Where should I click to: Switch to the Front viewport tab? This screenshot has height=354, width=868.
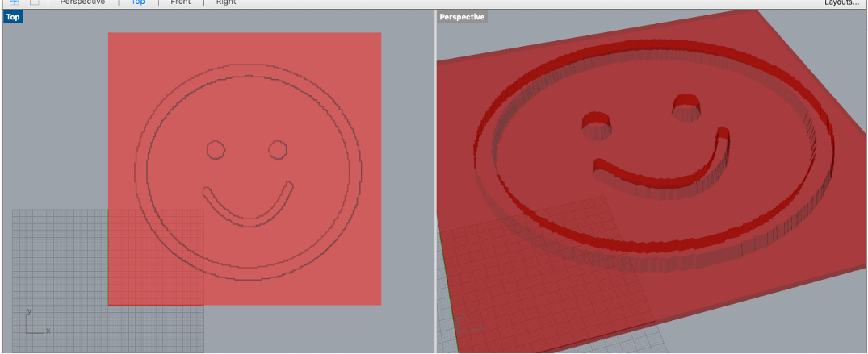tap(181, 2)
